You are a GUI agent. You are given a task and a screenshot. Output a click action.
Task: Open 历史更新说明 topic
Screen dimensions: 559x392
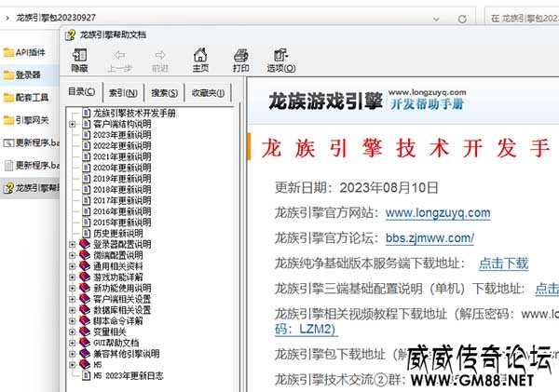(x=118, y=234)
